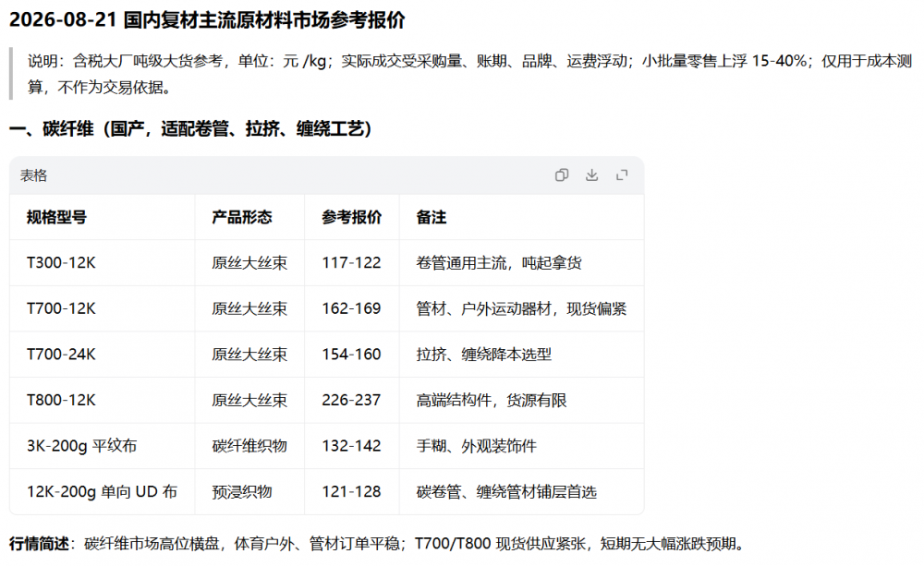Click the bold 行情简述 label
924x566 pixels.
pos(39,544)
